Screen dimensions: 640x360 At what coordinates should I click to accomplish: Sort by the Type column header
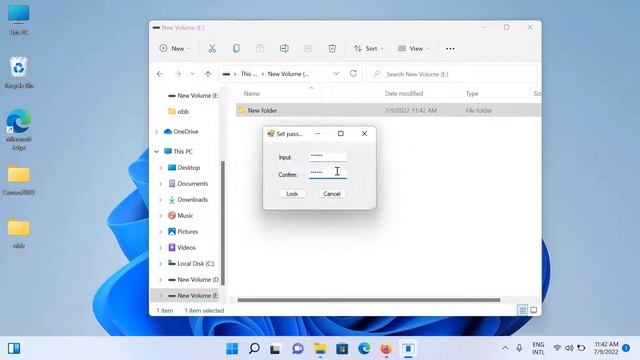tap(472, 93)
